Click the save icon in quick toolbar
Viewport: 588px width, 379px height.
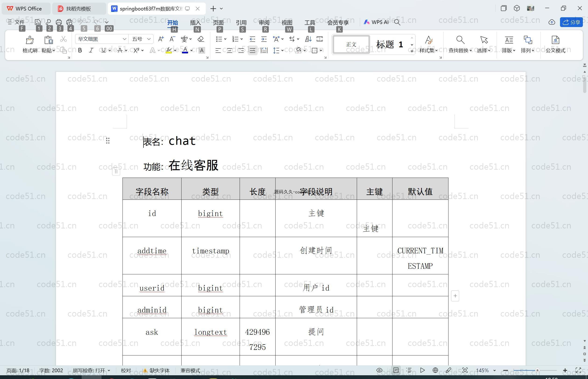click(x=38, y=22)
